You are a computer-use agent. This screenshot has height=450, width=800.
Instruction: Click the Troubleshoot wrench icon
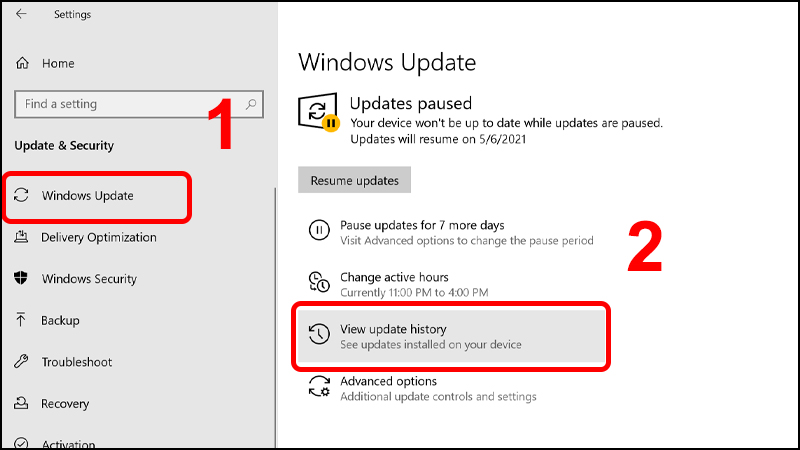tap(21, 362)
